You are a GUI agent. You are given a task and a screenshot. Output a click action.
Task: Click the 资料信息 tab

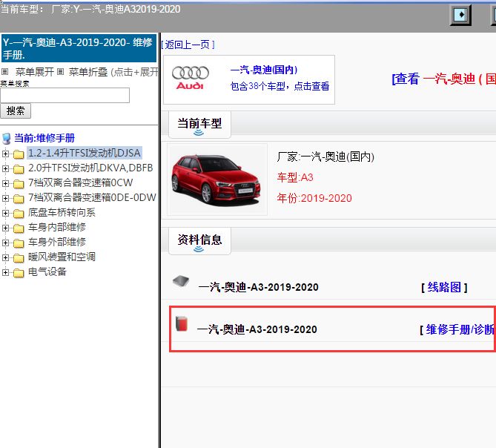click(199, 241)
